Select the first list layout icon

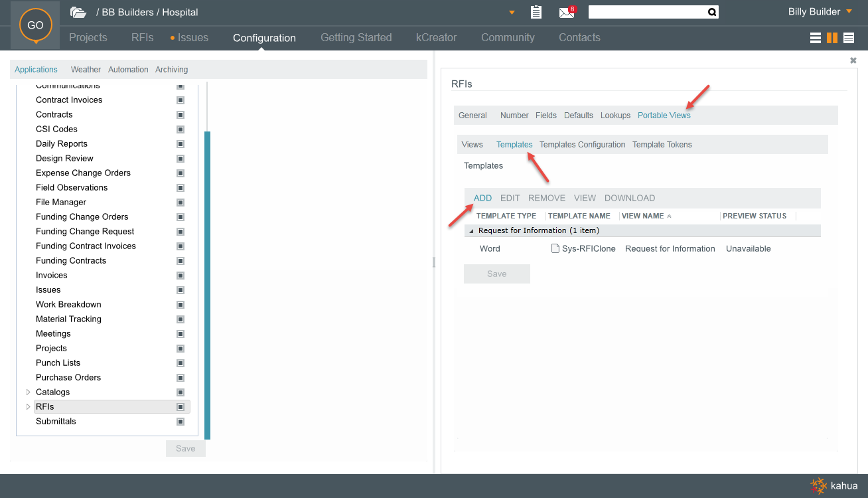(x=816, y=38)
